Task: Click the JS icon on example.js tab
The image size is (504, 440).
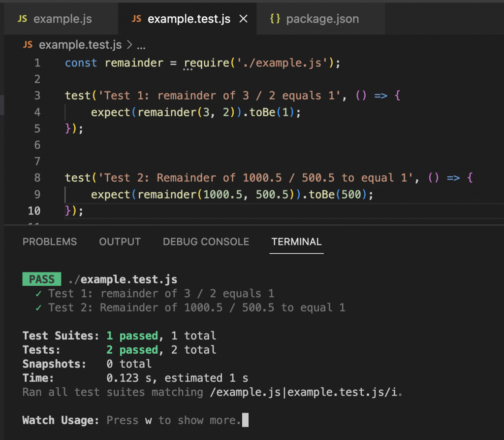Action: [x=22, y=19]
